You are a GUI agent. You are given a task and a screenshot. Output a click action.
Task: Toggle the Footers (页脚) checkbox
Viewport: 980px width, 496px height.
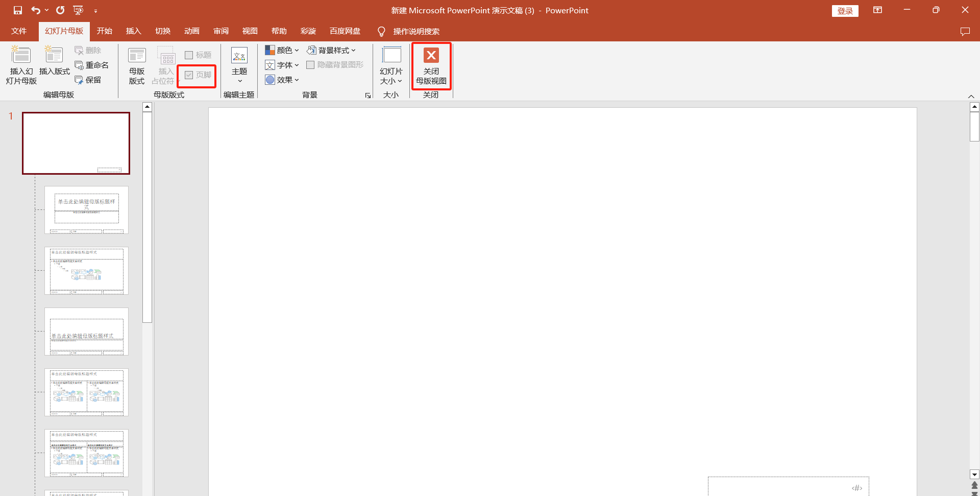tap(189, 75)
